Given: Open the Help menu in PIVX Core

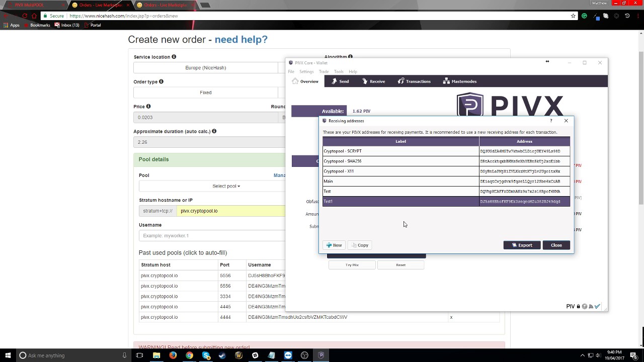Looking at the screenshot, I should click(353, 71).
